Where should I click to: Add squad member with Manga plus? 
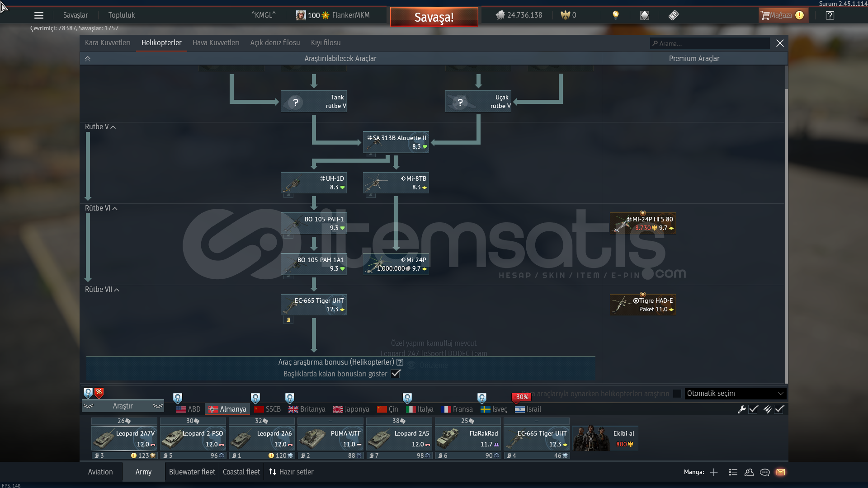tap(714, 472)
